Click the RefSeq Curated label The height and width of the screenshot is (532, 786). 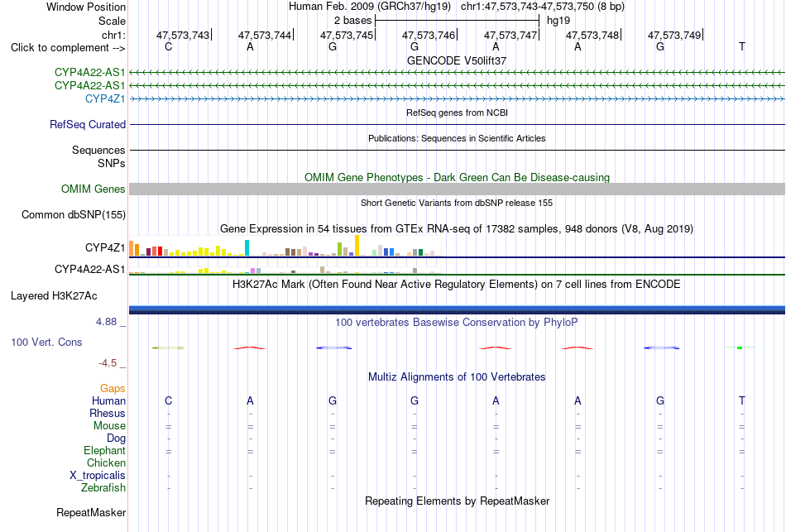(x=87, y=124)
